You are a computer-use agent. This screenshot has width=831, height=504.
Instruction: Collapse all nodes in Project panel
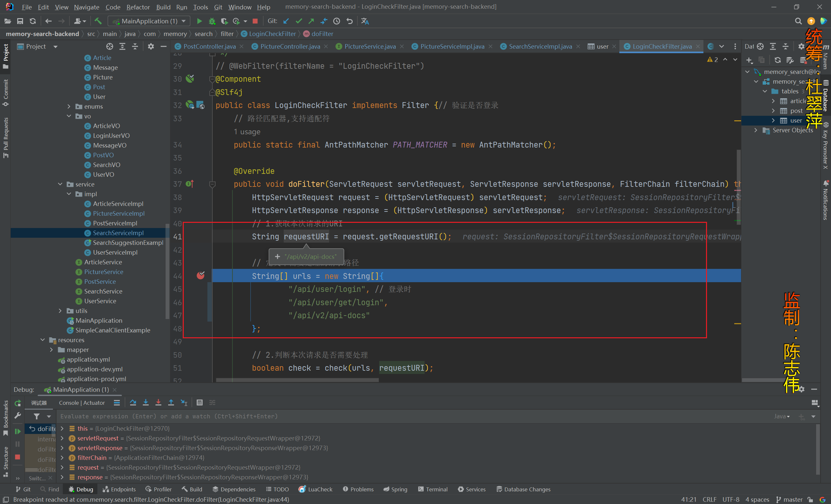[x=135, y=46]
